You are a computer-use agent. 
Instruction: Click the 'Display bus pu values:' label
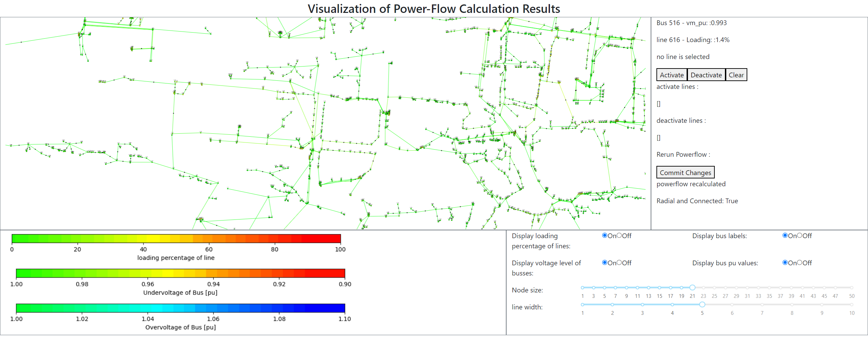pyautogui.click(x=725, y=263)
